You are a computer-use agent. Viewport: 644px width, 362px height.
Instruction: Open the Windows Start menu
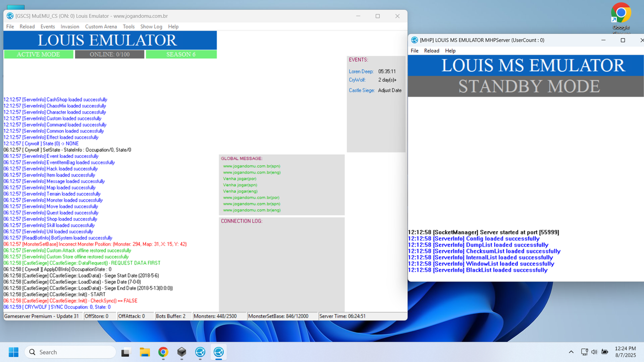14,352
